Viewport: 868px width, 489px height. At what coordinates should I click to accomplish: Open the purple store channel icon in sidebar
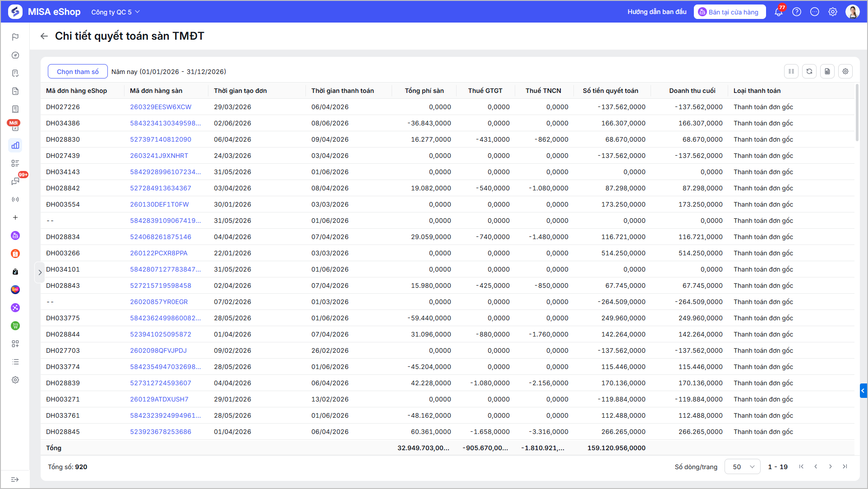[15, 235]
